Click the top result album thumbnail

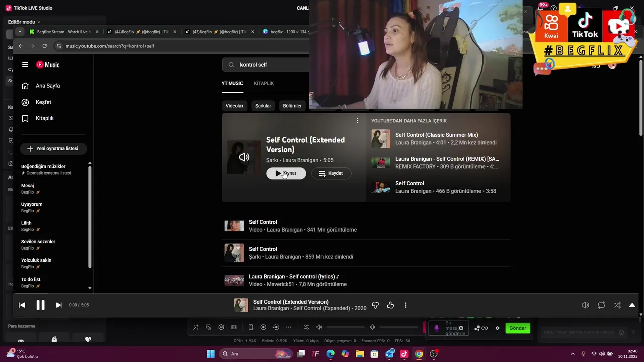[x=244, y=157]
